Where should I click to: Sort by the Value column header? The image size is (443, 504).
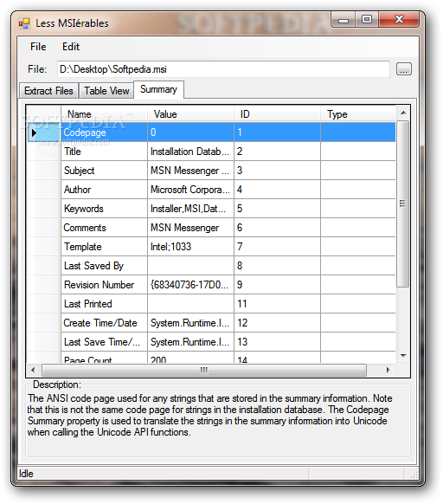point(191,114)
